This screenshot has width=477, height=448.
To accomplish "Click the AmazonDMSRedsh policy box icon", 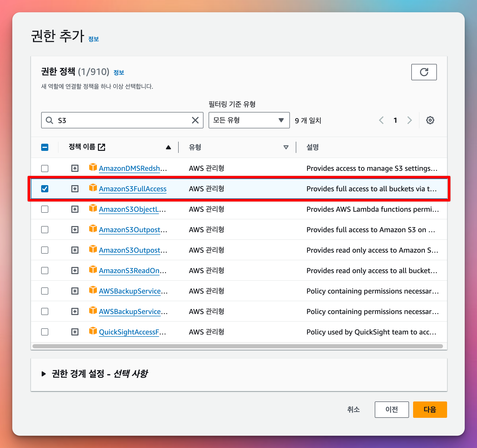I will (93, 167).
